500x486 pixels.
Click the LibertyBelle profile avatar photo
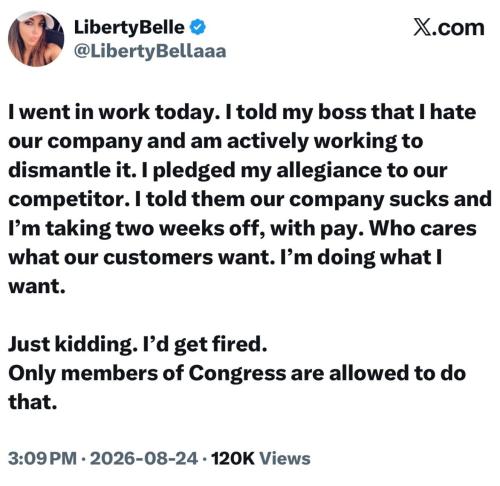coord(36,39)
